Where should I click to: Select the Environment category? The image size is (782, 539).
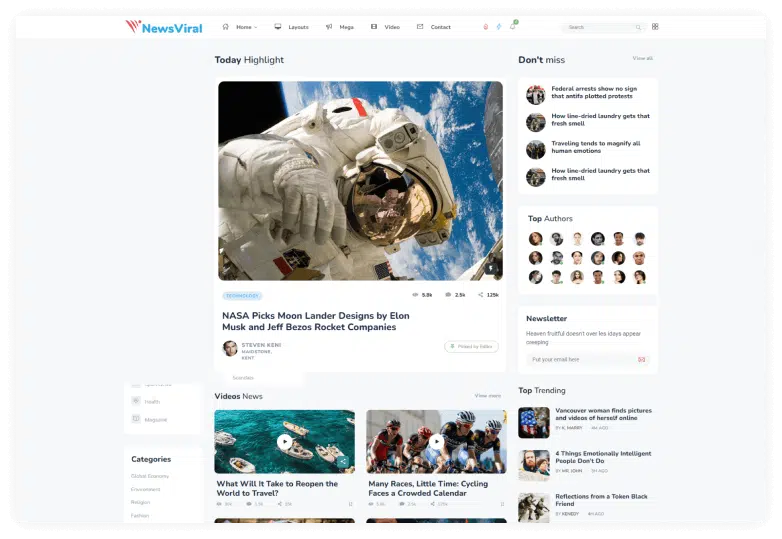(x=145, y=489)
